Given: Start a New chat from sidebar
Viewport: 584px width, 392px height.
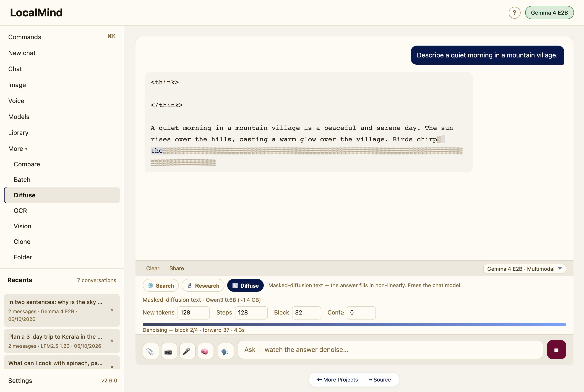Looking at the screenshot, I should 62,53.
